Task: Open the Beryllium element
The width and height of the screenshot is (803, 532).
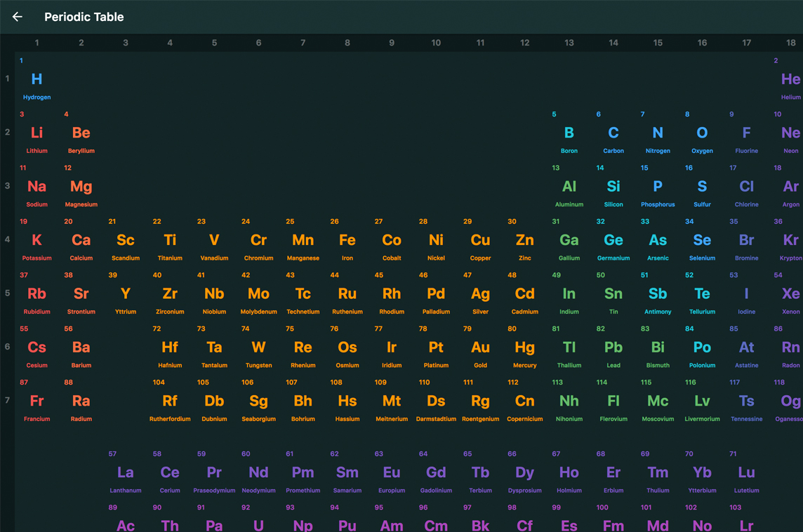Action: (81, 133)
